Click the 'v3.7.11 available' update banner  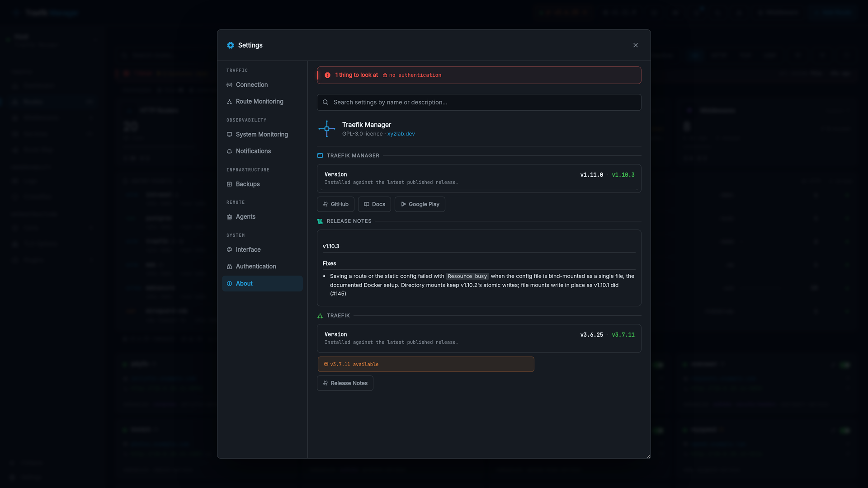[x=426, y=364]
